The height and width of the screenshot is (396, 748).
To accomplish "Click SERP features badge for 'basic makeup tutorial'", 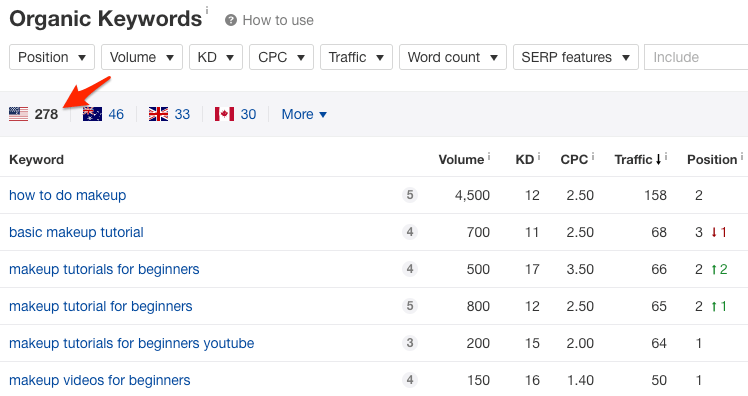I will pyautogui.click(x=410, y=232).
